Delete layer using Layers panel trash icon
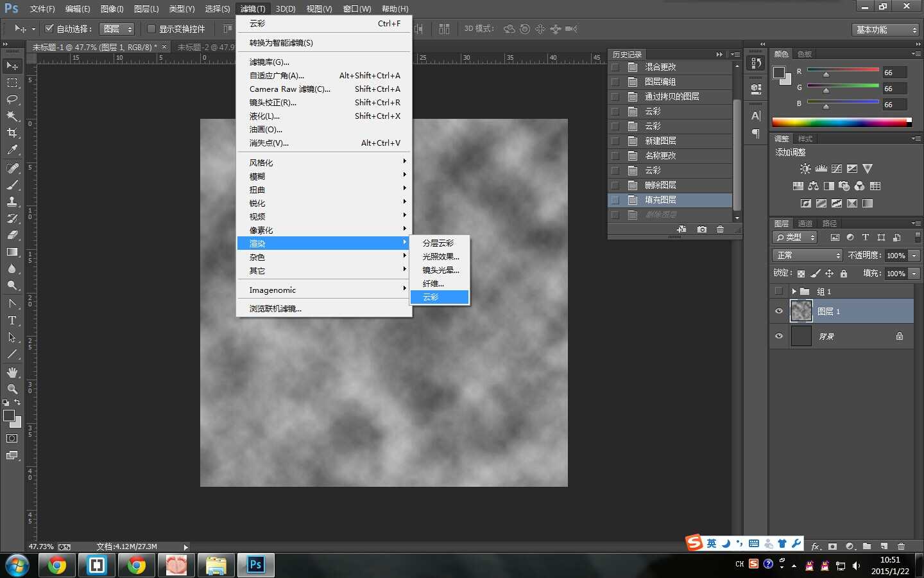The width and height of the screenshot is (924, 578). [x=902, y=547]
